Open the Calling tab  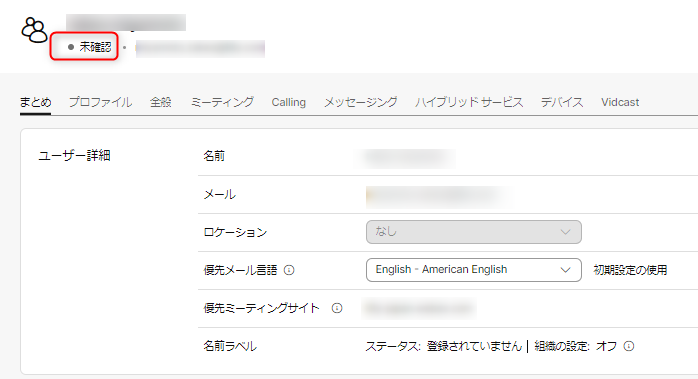coord(288,102)
